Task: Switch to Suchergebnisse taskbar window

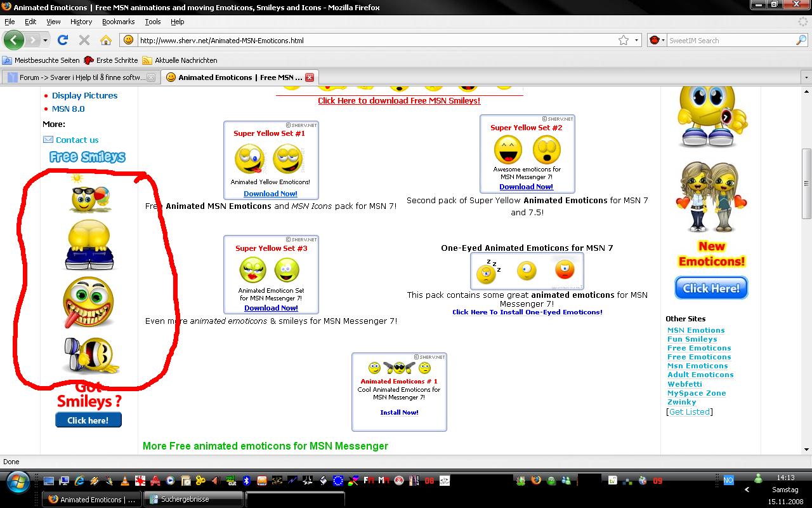Action: [x=193, y=500]
